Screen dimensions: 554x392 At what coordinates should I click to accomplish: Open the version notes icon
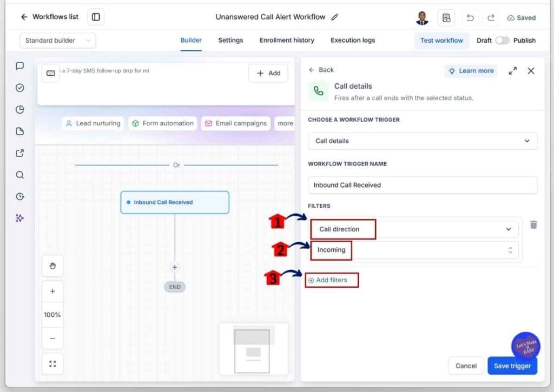tap(446, 18)
